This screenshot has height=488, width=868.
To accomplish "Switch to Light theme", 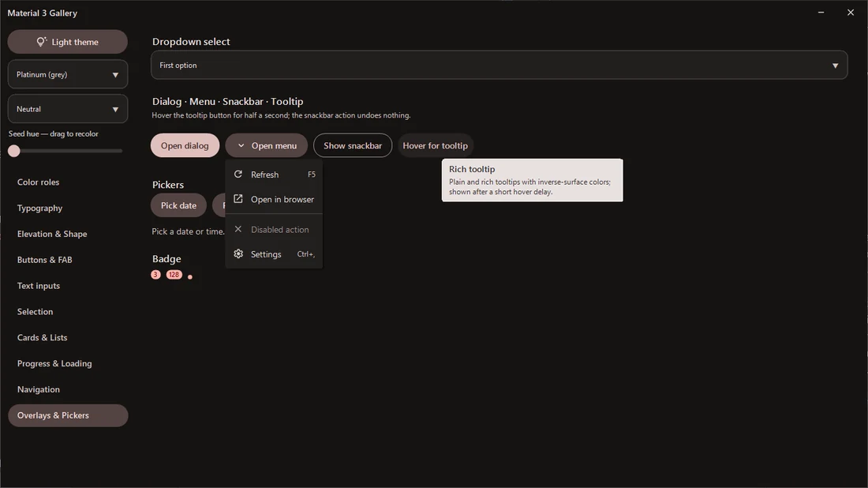I will tap(68, 42).
